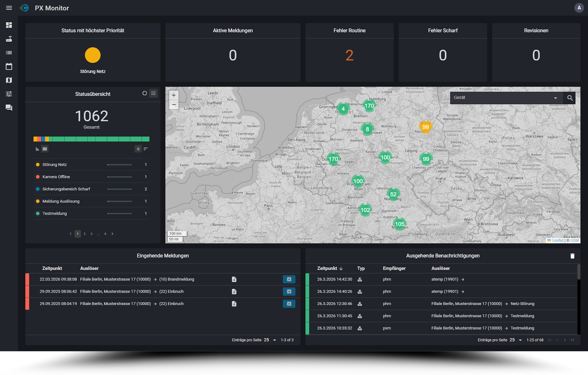588x375 pixels.
Task: Open document icon for 08:06:42 Einbruch row
Action: coord(234,292)
